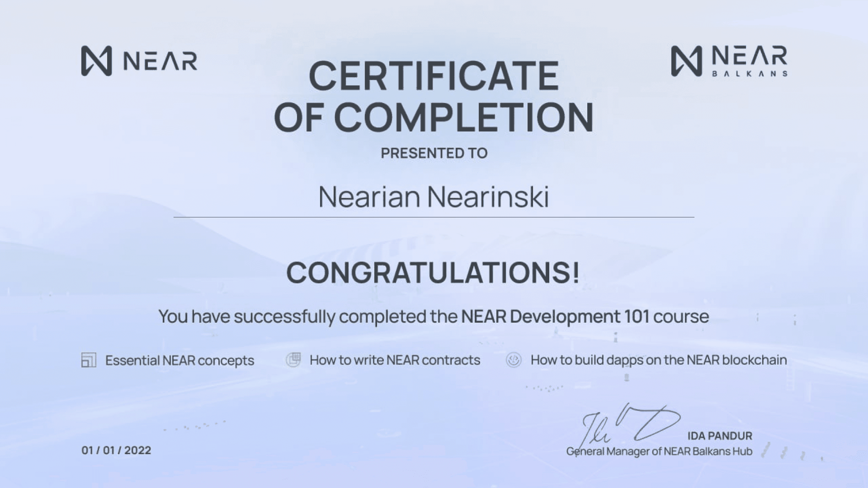Click 'Essential NEAR concepts' text
Screen dimensions: 868x488
tap(180, 360)
